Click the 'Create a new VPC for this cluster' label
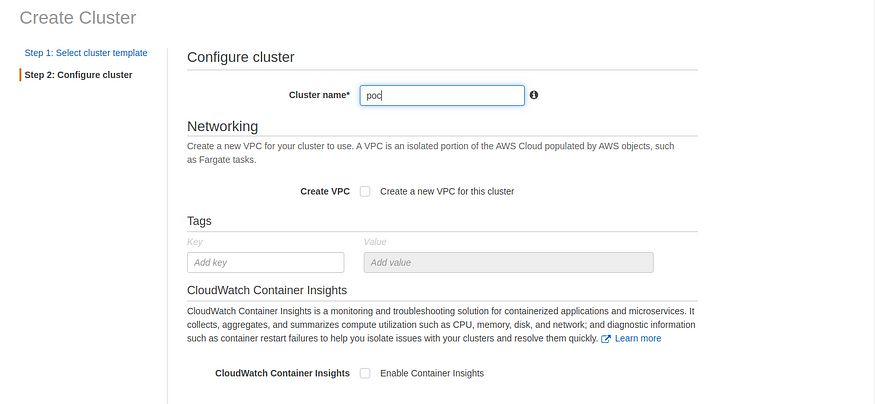This screenshot has width=875, height=404. [447, 191]
